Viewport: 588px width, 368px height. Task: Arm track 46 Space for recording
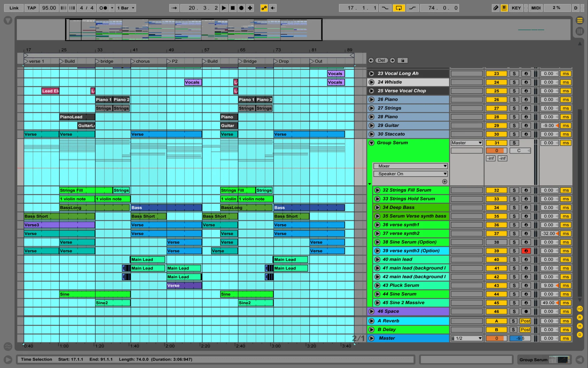(526, 311)
